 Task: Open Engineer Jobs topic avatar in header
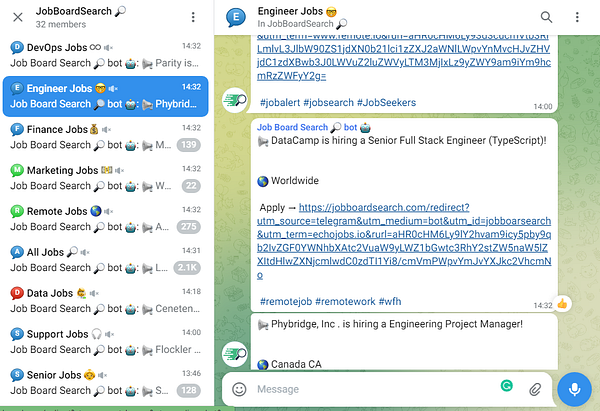click(x=236, y=17)
